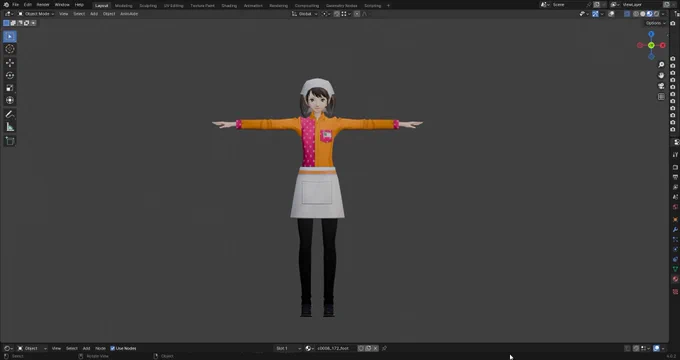Open viewport shading options arrow
The image size is (680, 360).
point(663,14)
